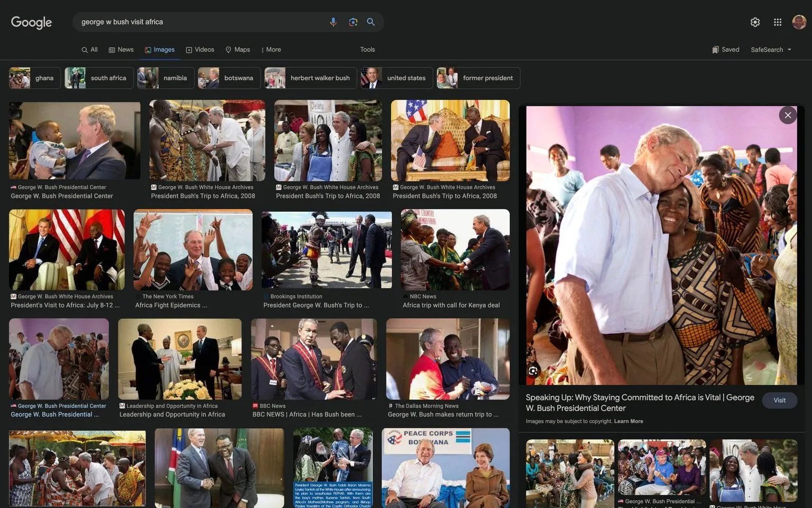Switch to the News tab

[121, 49]
